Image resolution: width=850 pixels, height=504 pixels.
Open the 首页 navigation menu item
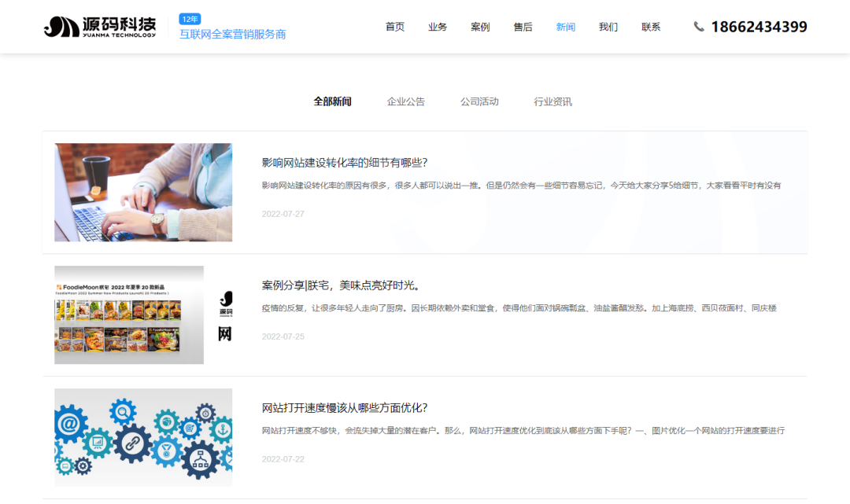tap(395, 27)
